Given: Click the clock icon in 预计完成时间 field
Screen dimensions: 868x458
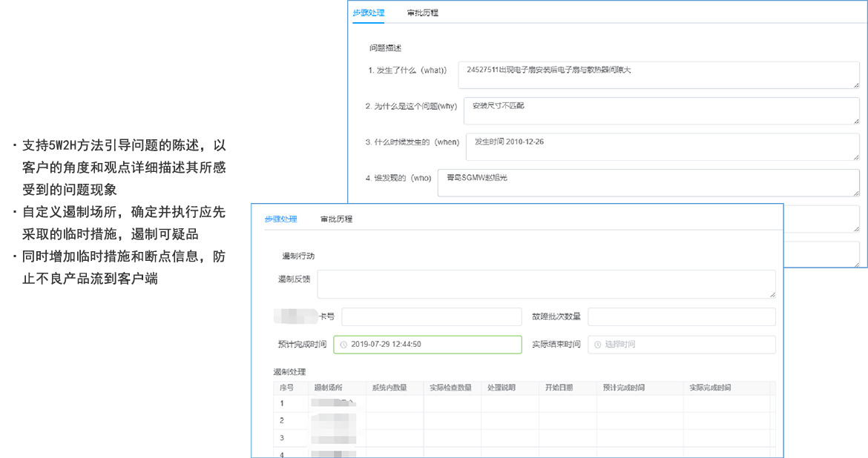Looking at the screenshot, I should click(x=343, y=345).
